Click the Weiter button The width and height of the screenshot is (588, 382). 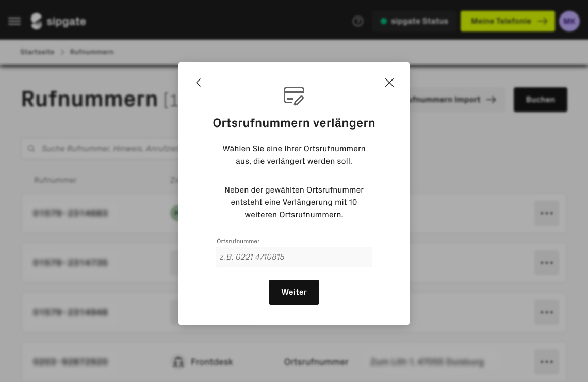coord(294,292)
